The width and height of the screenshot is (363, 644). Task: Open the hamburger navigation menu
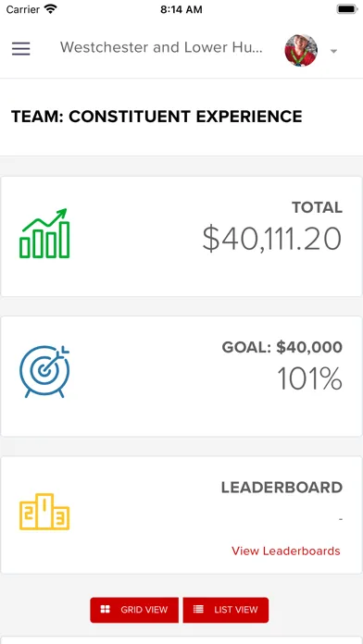tap(21, 49)
